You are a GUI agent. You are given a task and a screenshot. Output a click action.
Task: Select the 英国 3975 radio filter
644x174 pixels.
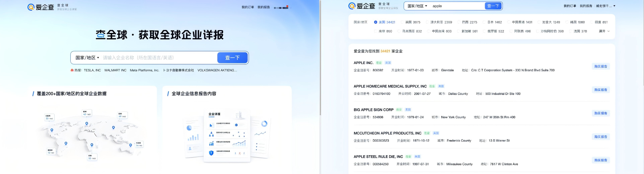pyautogui.click(x=410, y=22)
